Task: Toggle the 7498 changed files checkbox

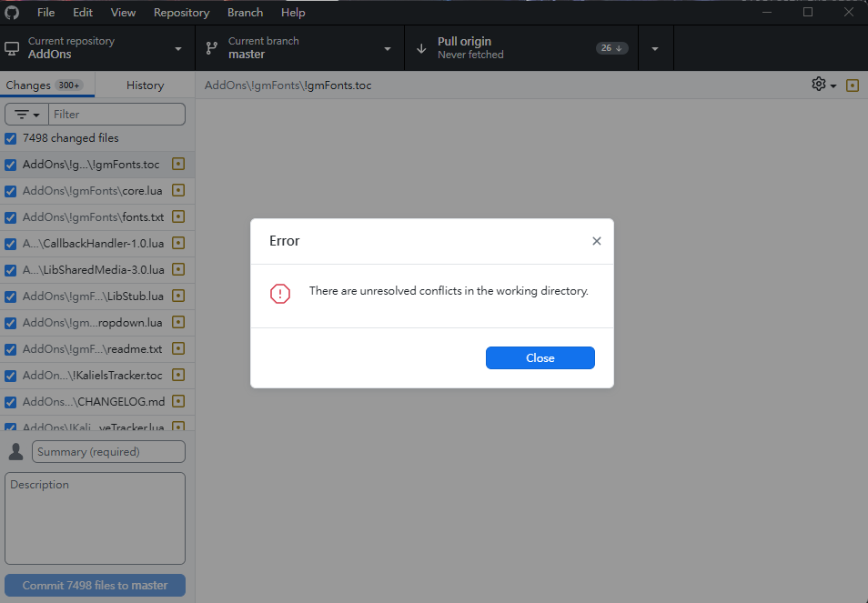Action: (x=11, y=138)
